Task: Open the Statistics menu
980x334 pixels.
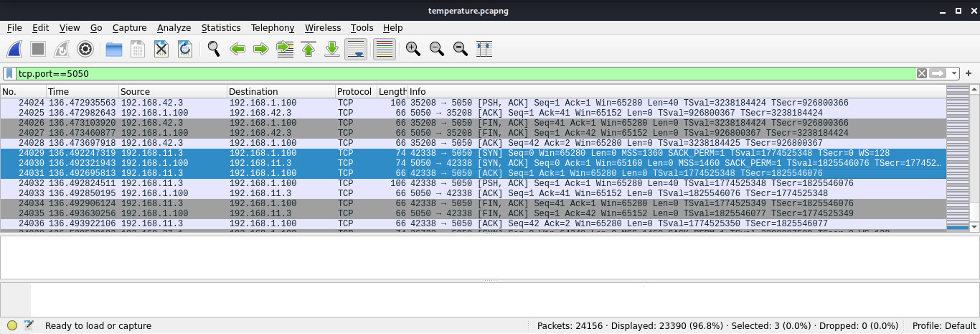Action: click(220, 28)
